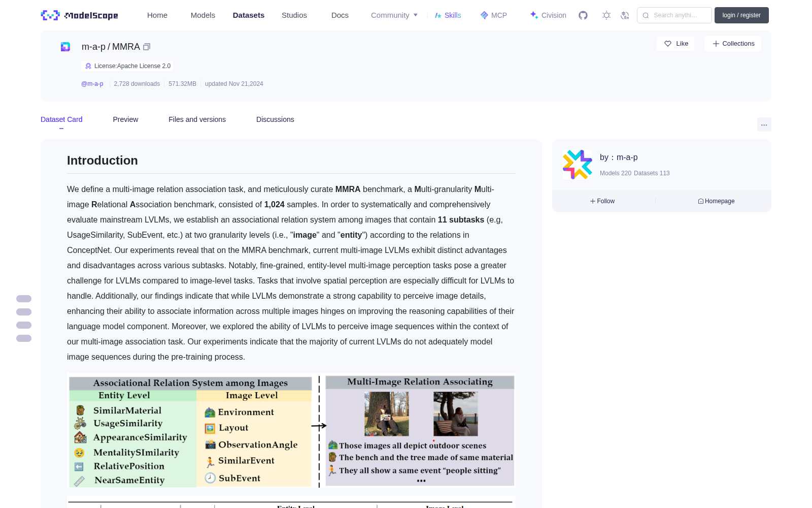Screen dimensions: 812x508
Task: Go to Models in navbar
Action: coord(203,15)
